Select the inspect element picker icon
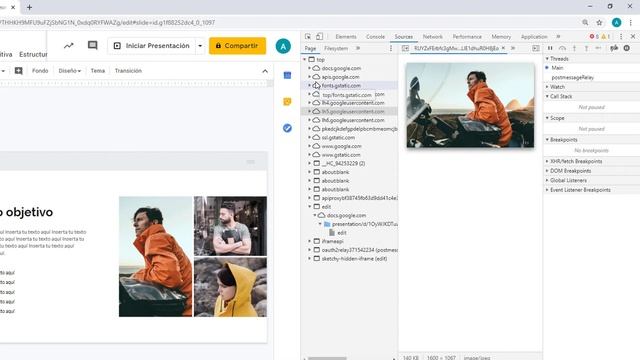Image resolution: width=640 pixels, height=360 pixels. coord(308,36)
